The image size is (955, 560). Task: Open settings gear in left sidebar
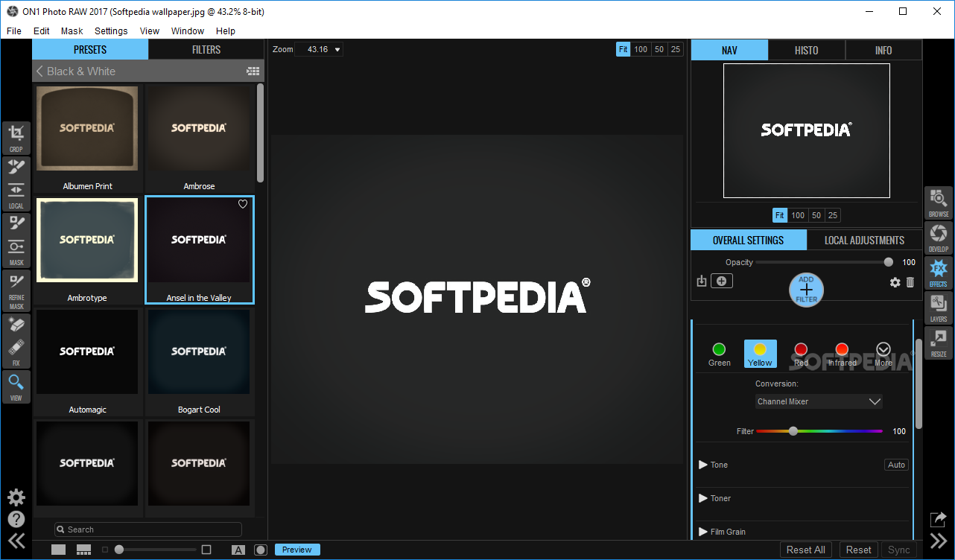[x=16, y=497]
